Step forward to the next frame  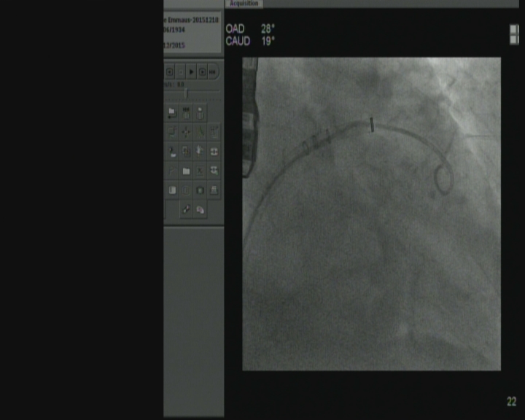pyautogui.click(x=202, y=72)
